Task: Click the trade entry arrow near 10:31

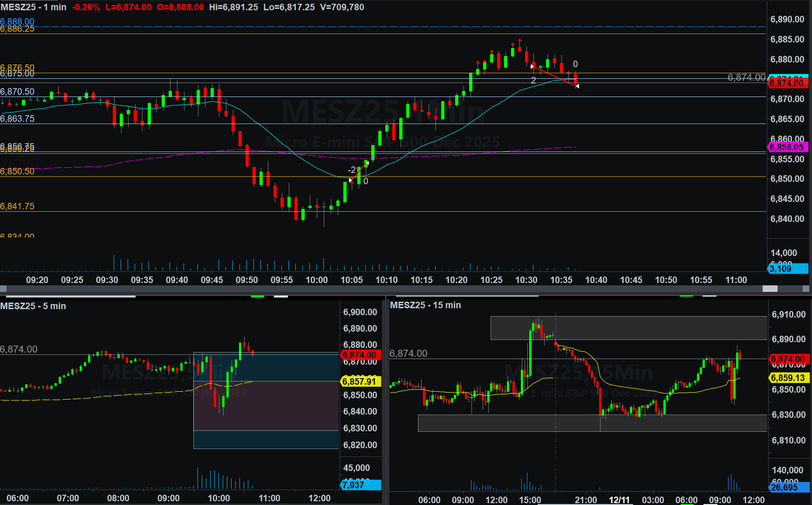Action: click(x=532, y=66)
